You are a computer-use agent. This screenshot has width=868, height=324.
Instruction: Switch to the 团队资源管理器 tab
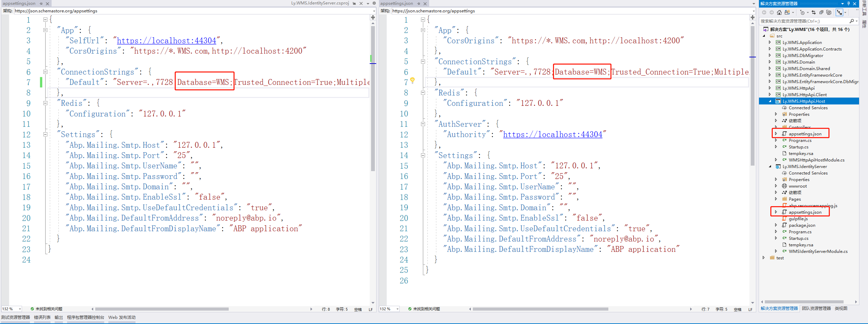pyautogui.click(x=817, y=308)
